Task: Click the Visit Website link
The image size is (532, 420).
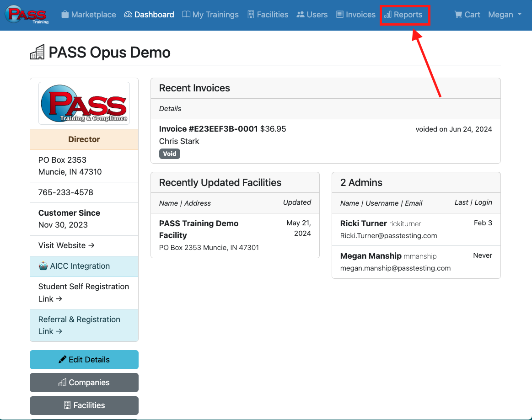Action: tap(66, 245)
